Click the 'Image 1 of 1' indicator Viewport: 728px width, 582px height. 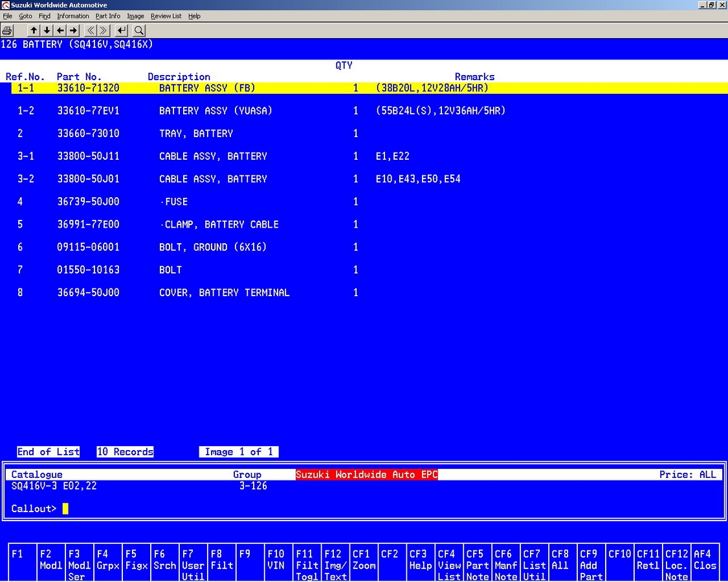click(239, 452)
